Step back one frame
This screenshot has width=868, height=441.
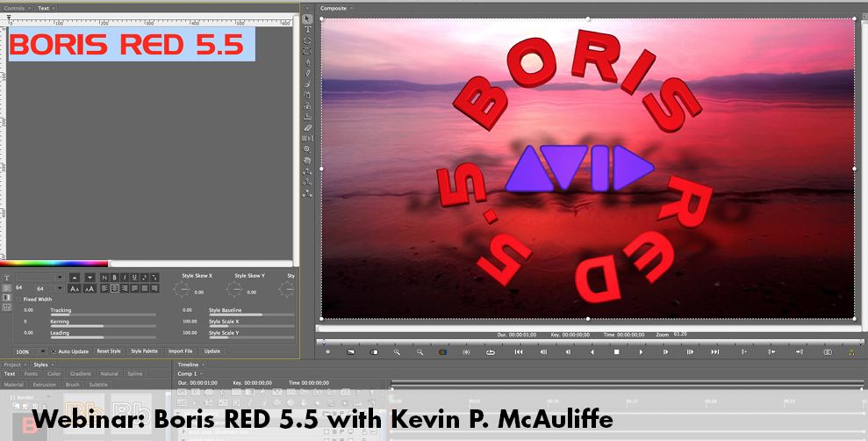(568, 351)
